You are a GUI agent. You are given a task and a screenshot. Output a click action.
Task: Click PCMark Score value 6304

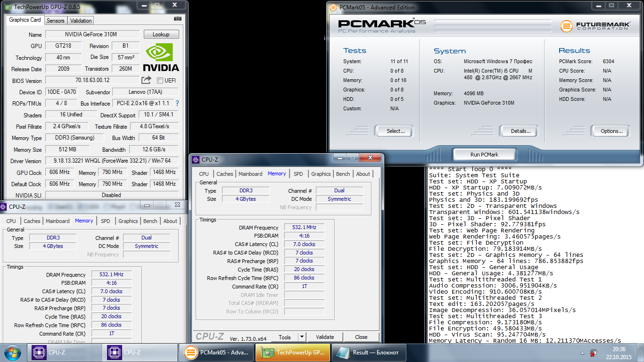coord(608,61)
